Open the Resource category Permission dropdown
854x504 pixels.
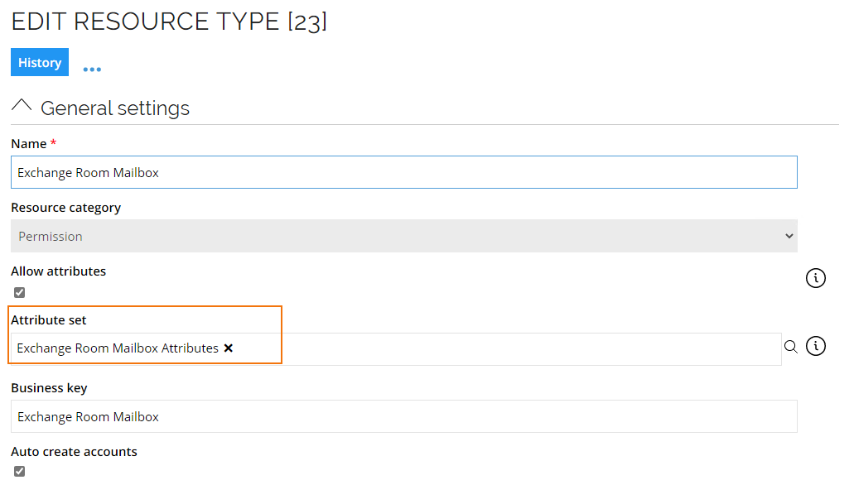[404, 236]
